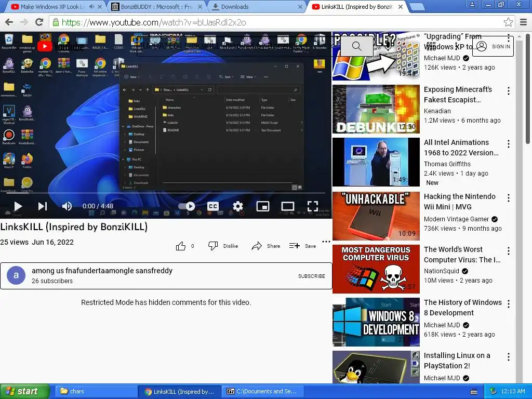Click the LinksKILL Chrome taskbar button
Screen dimensions: 532x399
point(180,391)
